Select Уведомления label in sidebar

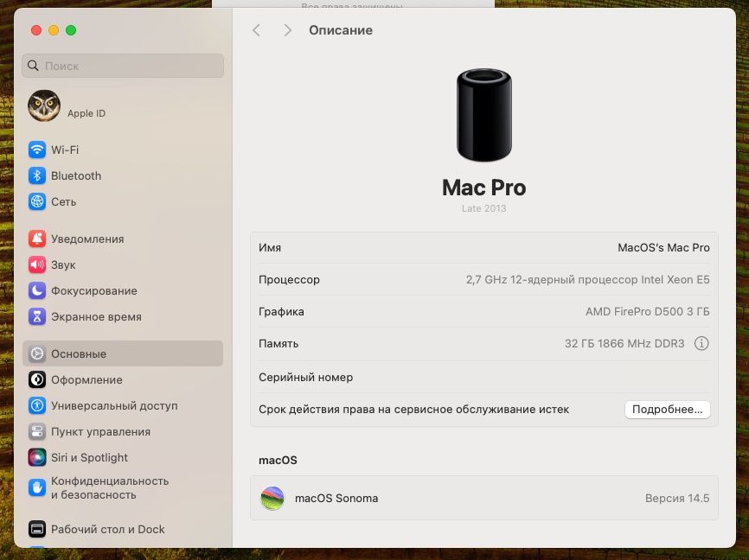point(87,239)
